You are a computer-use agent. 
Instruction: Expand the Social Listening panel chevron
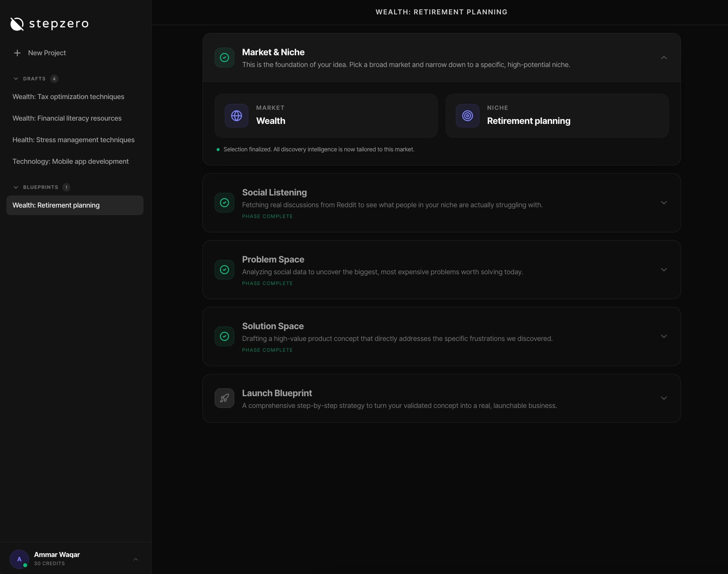pos(664,203)
